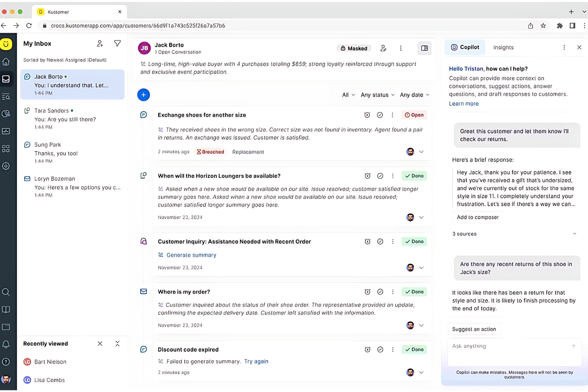This screenshot has height=392, width=588.
Task: Toggle the side panel icon in conversation header
Action: click(x=424, y=48)
